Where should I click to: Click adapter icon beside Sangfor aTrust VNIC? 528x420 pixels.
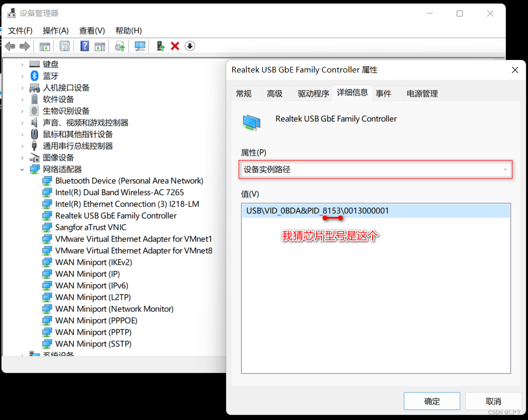47,227
